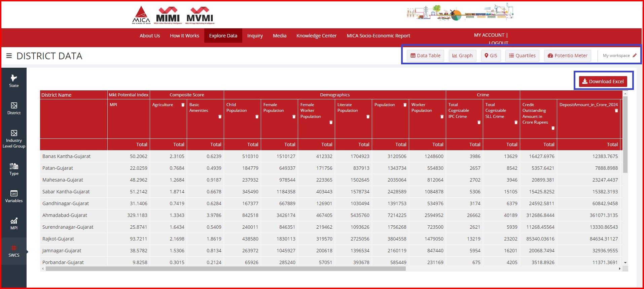Delete the Agriculture column using trash icon

(183, 105)
